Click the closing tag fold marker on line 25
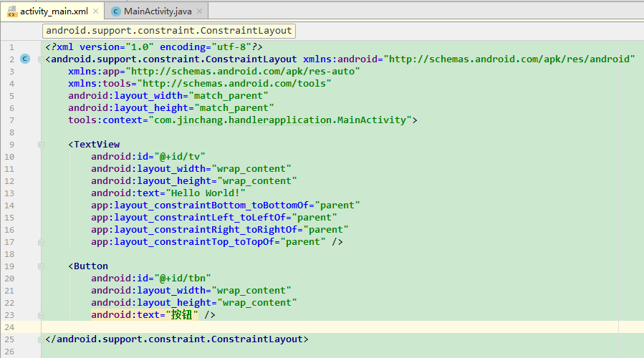This screenshot has height=358, width=644. [x=41, y=339]
